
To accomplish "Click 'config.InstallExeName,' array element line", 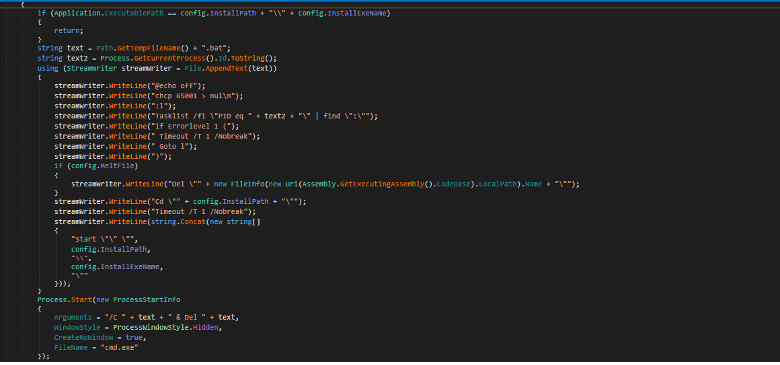I will click(x=117, y=267).
